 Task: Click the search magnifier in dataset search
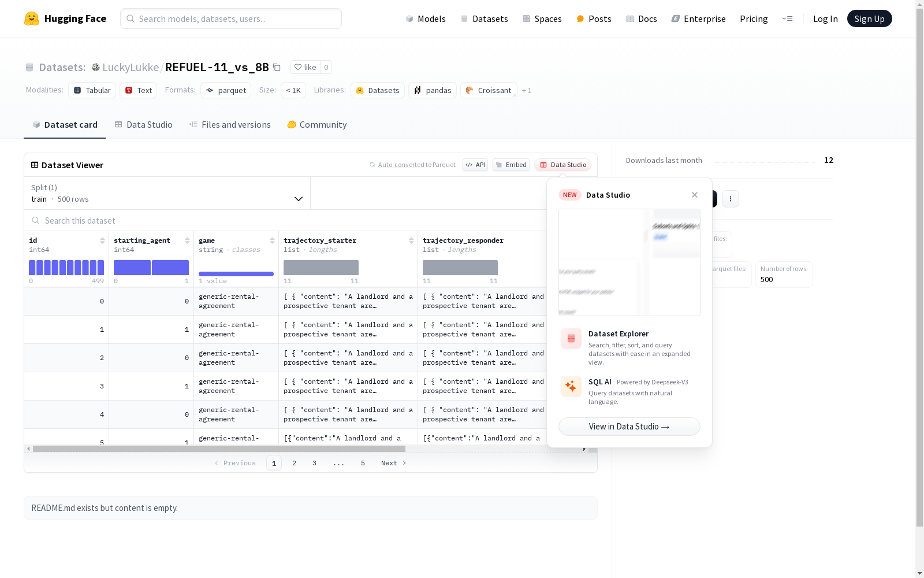pos(36,220)
